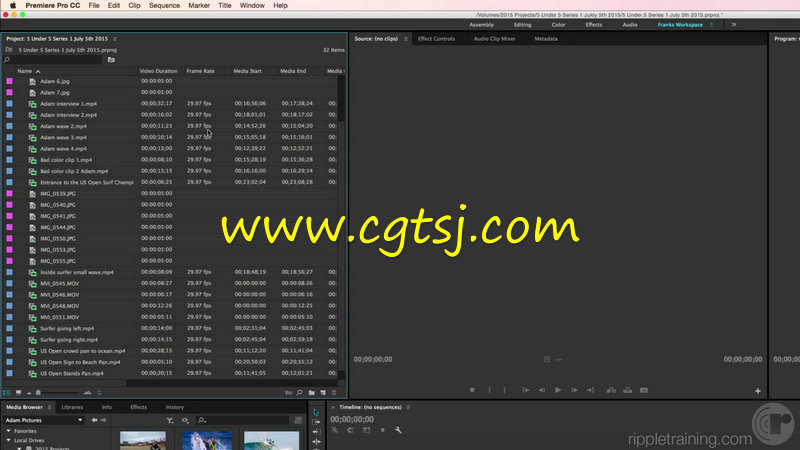The image size is (800, 450).
Task: Sort by the Video Duration column header
Action: [158, 71]
